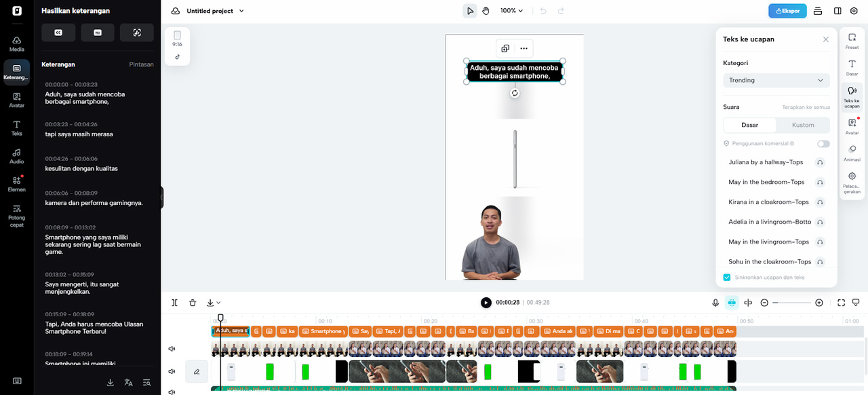This screenshot has width=868, height=395.
Task: Expand the Trending category dropdown
Action: pyautogui.click(x=776, y=80)
